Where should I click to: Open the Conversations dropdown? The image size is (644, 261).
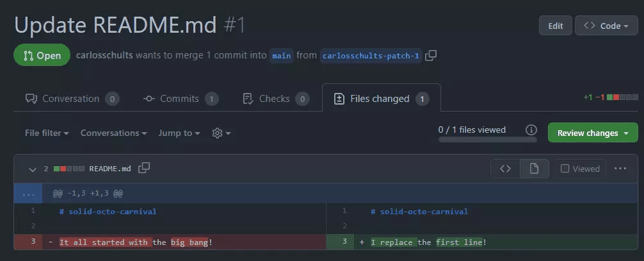(x=114, y=133)
